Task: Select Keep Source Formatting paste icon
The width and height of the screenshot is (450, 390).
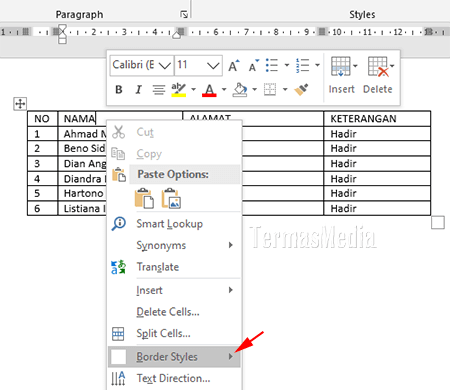Action: coord(144,198)
